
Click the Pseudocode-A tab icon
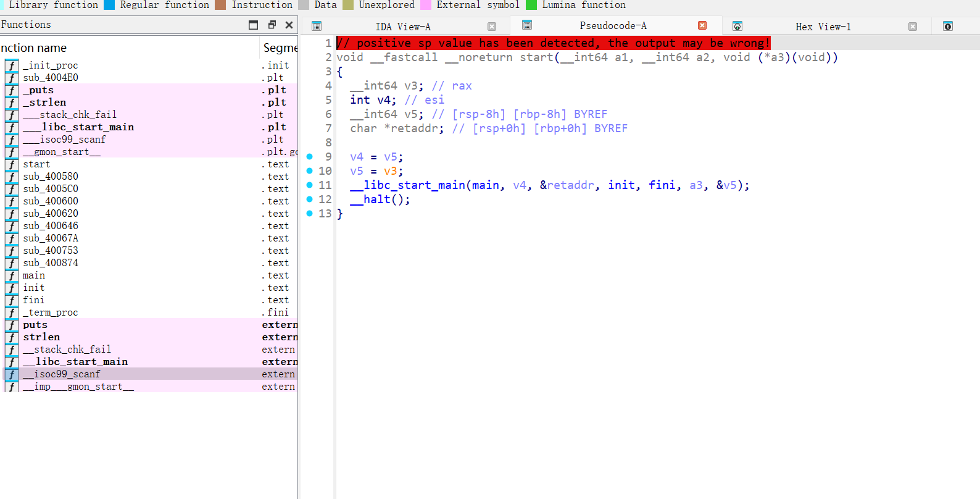[x=527, y=25]
